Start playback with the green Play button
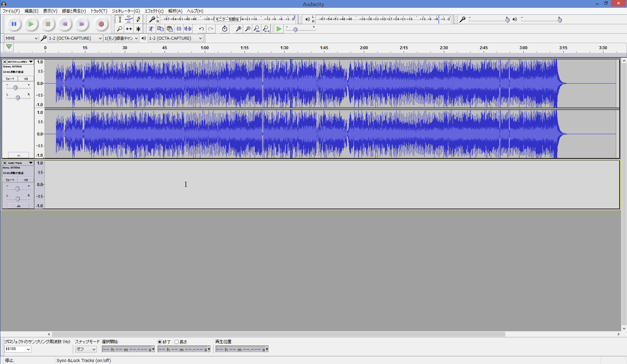The width and height of the screenshot is (627, 364). tap(31, 24)
